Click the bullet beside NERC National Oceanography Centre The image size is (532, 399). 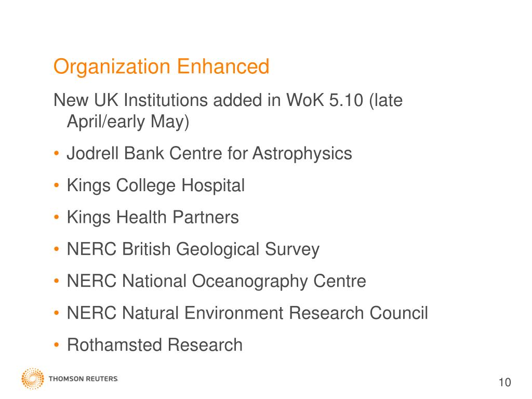coord(56,281)
